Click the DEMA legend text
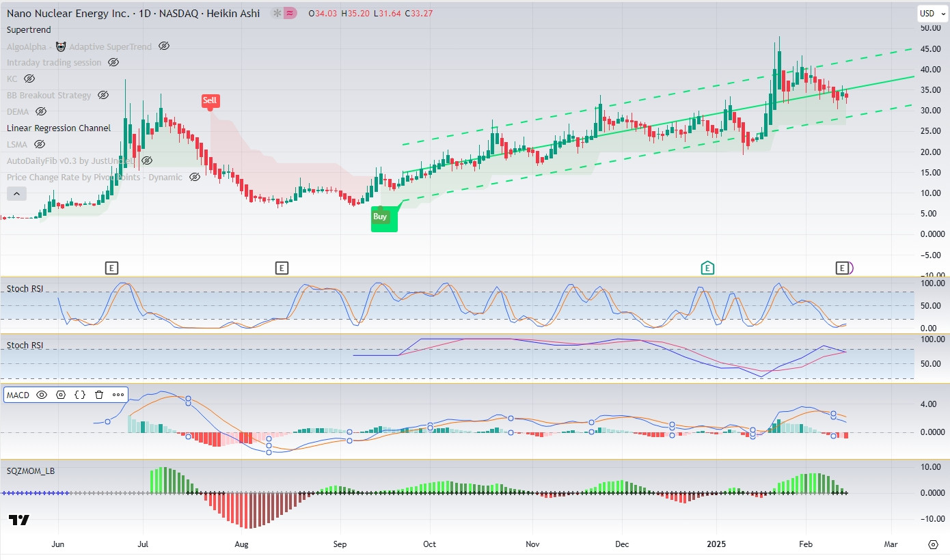The image size is (950, 560). [x=18, y=112]
